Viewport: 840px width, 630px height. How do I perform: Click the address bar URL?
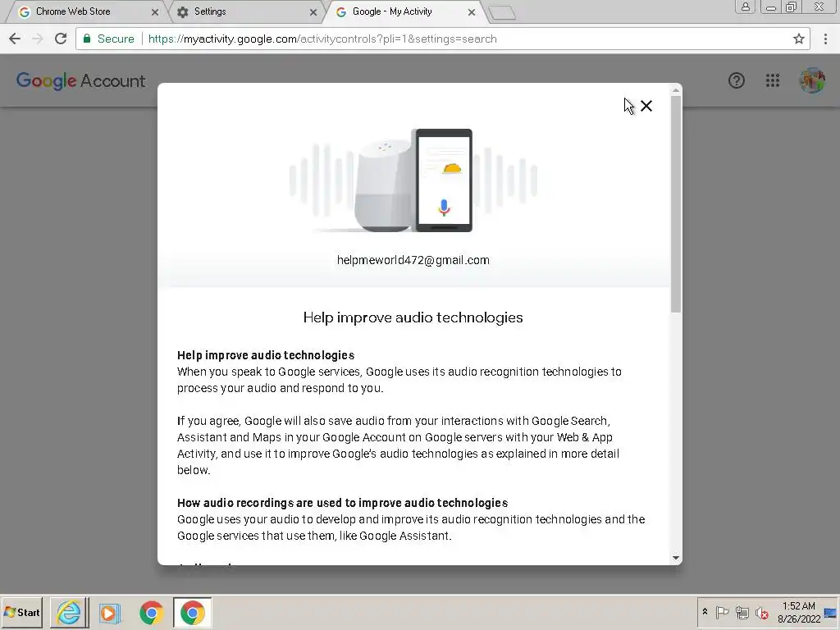click(322, 39)
